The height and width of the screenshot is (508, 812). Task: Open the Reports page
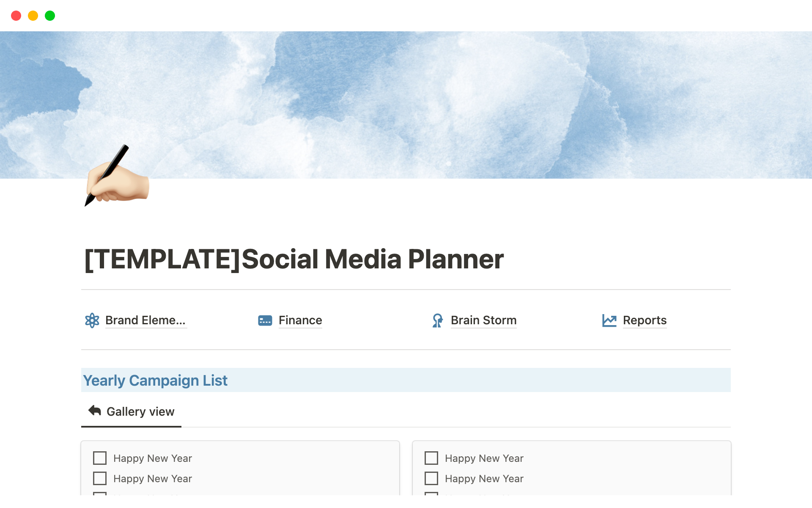pos(645,320)
